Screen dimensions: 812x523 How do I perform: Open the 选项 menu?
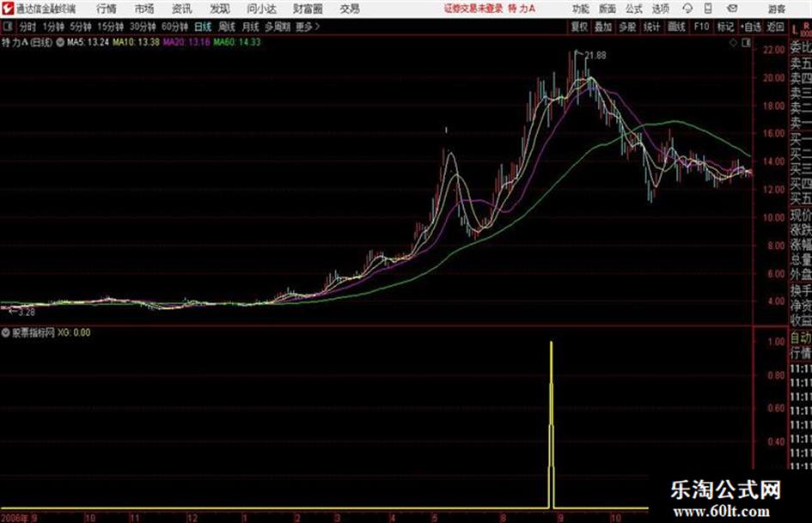(x=661, y=9)
